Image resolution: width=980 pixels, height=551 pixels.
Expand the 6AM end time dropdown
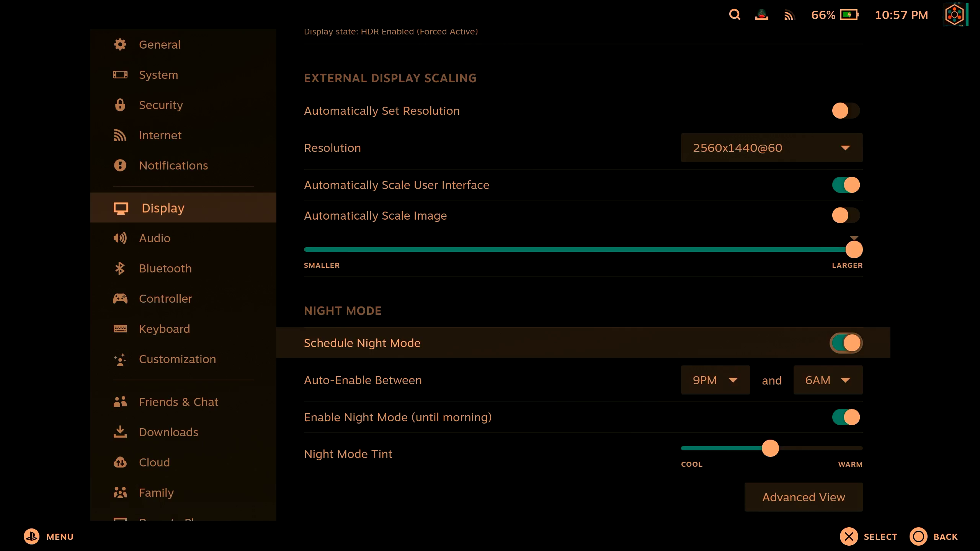pyautogui.click(x=828, y=380)
